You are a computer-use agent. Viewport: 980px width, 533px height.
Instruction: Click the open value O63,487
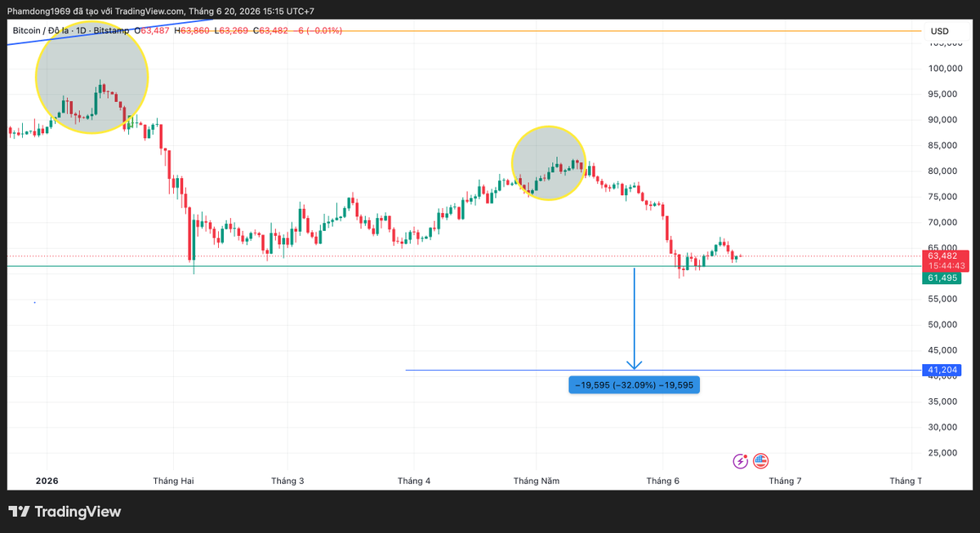point(152,31)
